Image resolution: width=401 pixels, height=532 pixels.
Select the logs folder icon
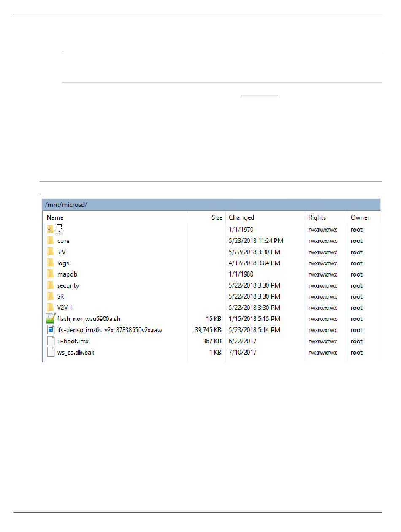tap(51, 263)
